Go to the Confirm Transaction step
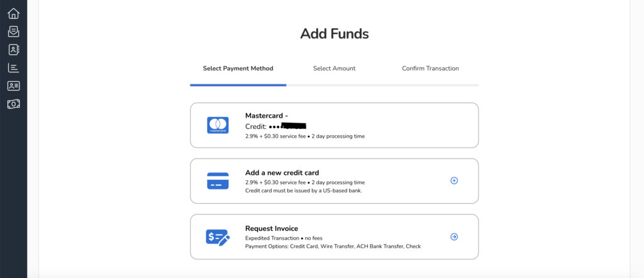 (x=430, y=69)
